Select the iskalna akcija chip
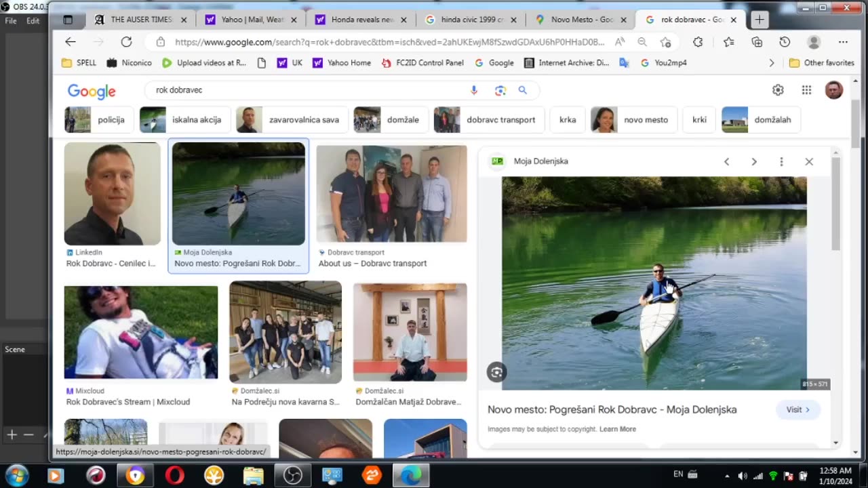The image size is (868, 488). click(x=184, y=120)
